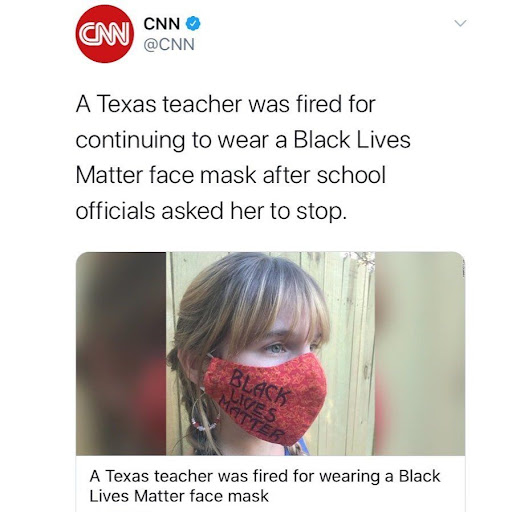Open the masked teacher preview photo
Image resolution: width=512 pixels, height=512 pixels.
[x=270, y=354]
